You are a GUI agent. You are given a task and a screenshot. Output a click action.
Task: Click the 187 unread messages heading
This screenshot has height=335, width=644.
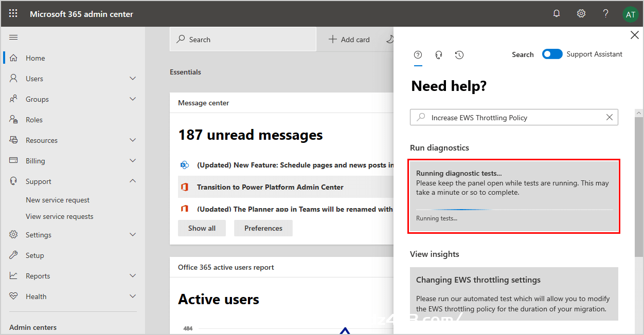pyautogui.click(x=251, y=135)
